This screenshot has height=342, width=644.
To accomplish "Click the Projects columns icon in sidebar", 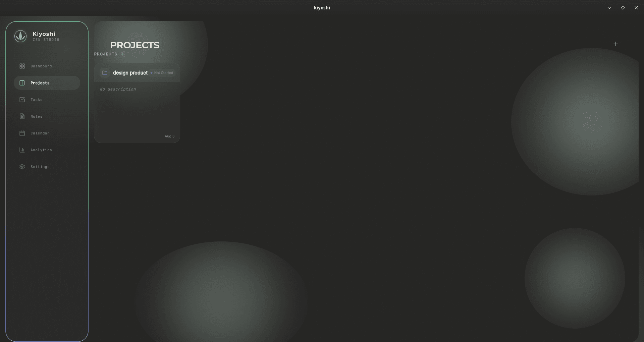I will click(x=22, y=83).
